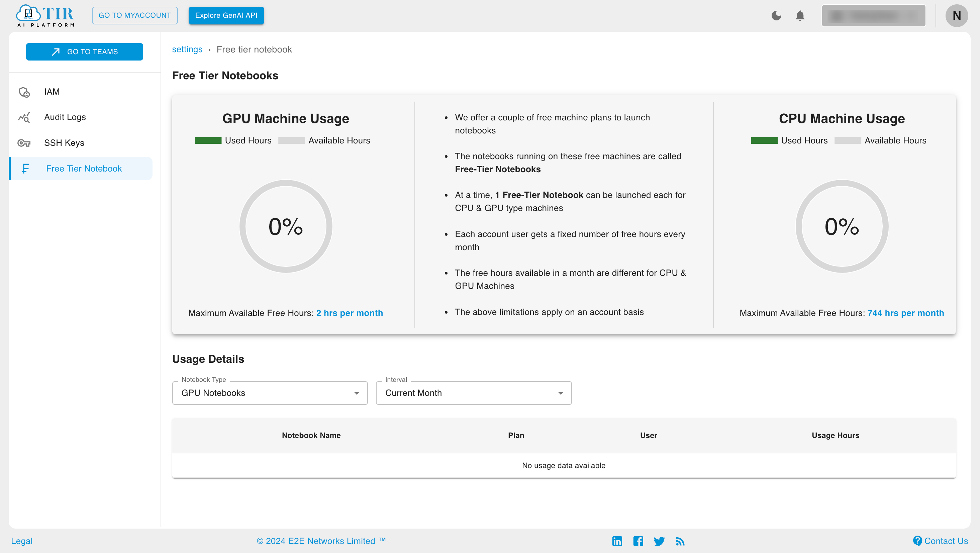
Task: Click the Free Tier Notebook icon
Action: coord(25,168)
